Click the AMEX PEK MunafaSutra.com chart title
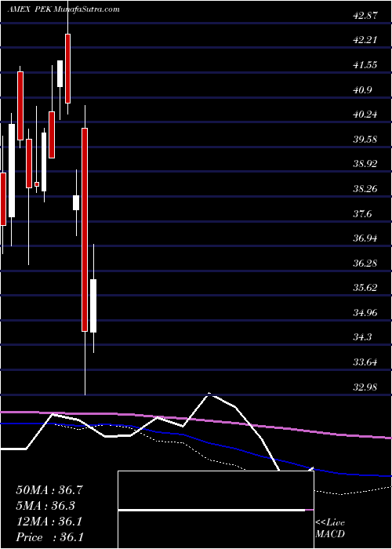The image size is (392, 549). (x=64, y=9)
